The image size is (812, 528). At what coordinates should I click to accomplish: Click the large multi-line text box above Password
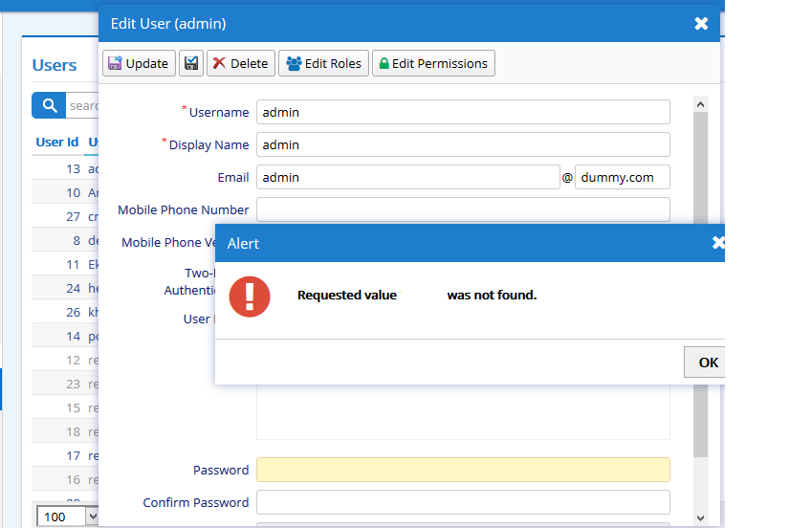tap(463, 412)
